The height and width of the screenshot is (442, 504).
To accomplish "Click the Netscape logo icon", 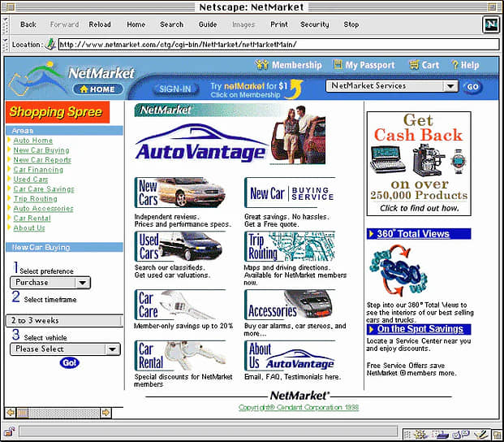I will [489, 24].
